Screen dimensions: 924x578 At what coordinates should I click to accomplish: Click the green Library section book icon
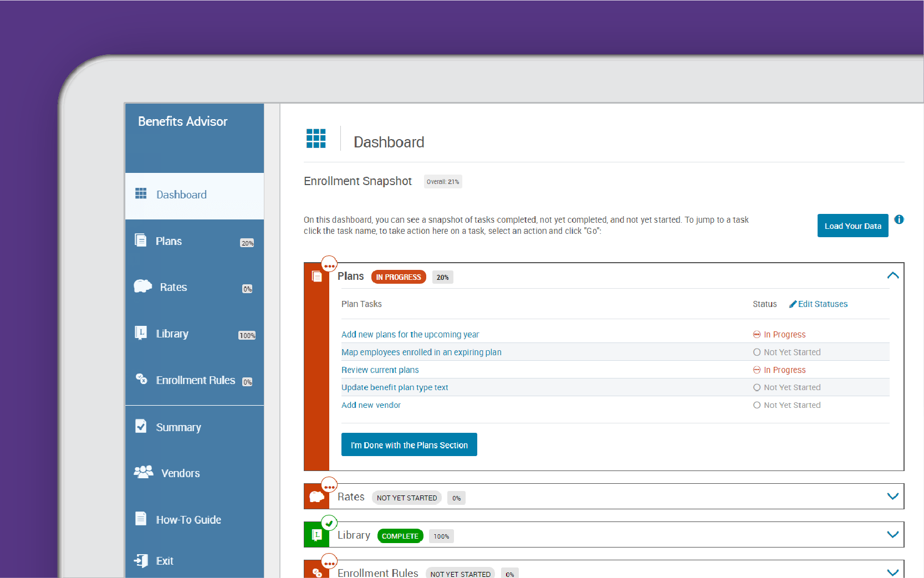[317, 535]
